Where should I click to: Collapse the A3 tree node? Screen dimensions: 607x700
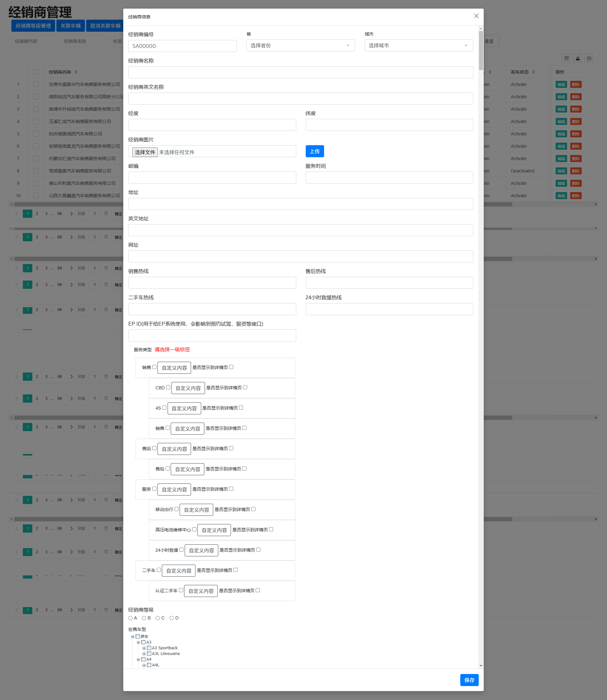(138, 642)
